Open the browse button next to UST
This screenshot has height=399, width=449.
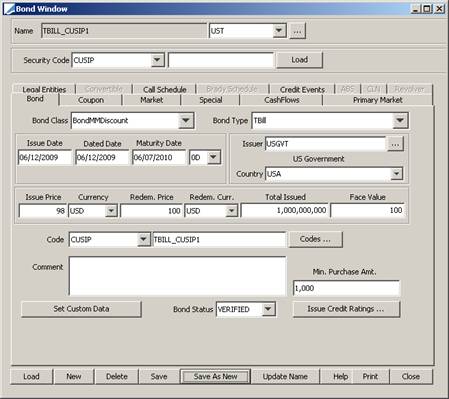click(297, 31)
